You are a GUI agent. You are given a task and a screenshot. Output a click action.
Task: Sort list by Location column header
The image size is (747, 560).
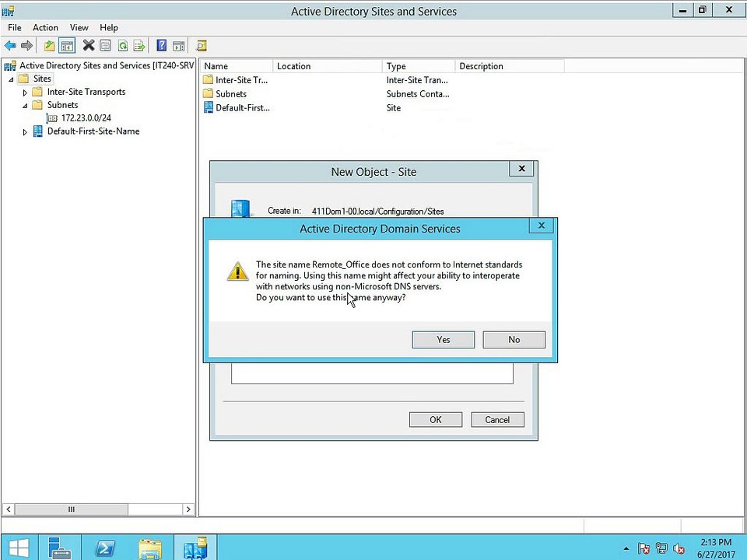(328, 66)
